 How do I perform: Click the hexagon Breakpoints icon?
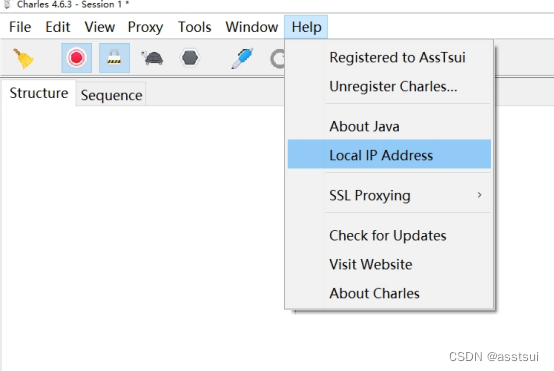190,58
